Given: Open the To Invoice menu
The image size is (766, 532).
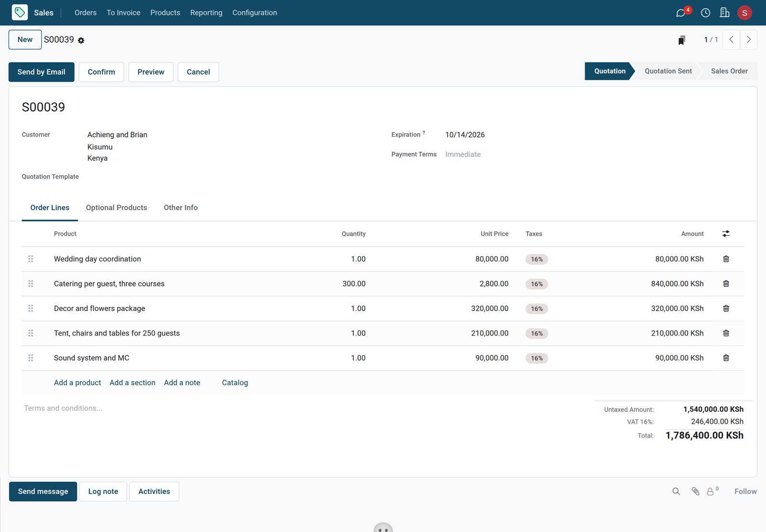Looking at the screenshot, I should point(124,13).
